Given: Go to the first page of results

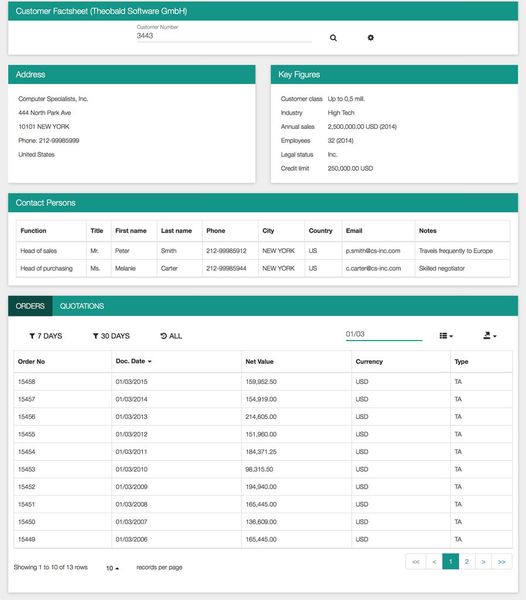Looking at the screenshot, I should [415, 562].
